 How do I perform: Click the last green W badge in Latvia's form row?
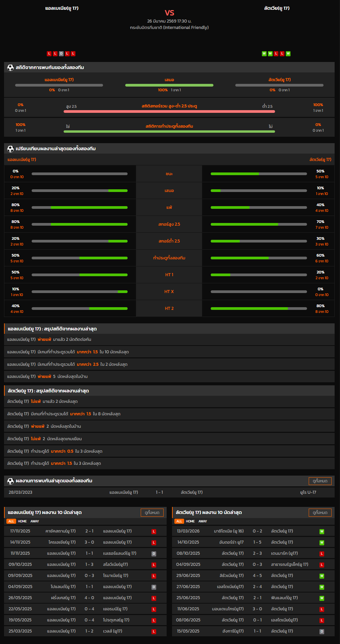[x=288, y=54]
